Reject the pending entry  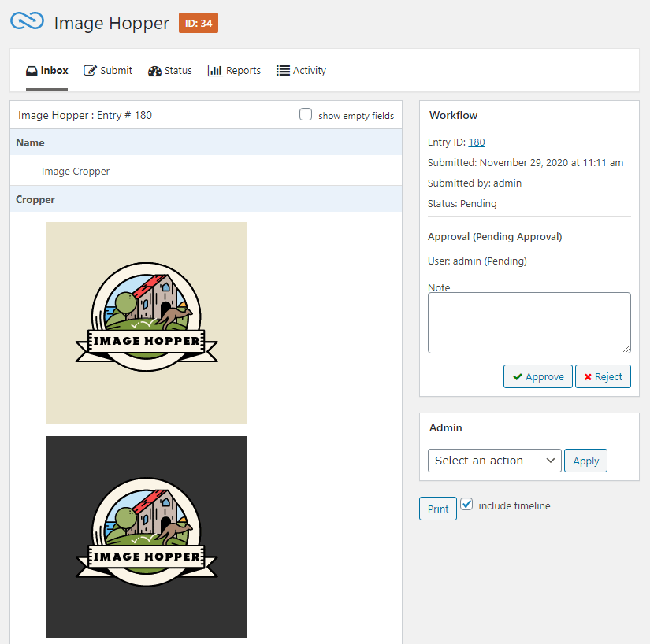pyautogui.click(x=603, y=376)
